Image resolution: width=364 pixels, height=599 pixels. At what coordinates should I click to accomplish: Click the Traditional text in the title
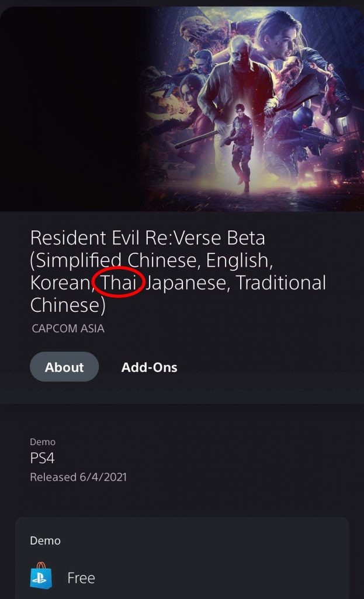(281, 283)
